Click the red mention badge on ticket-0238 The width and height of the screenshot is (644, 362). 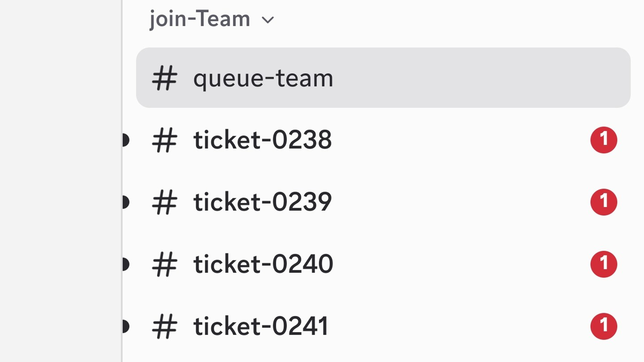[x=604, y=140]
